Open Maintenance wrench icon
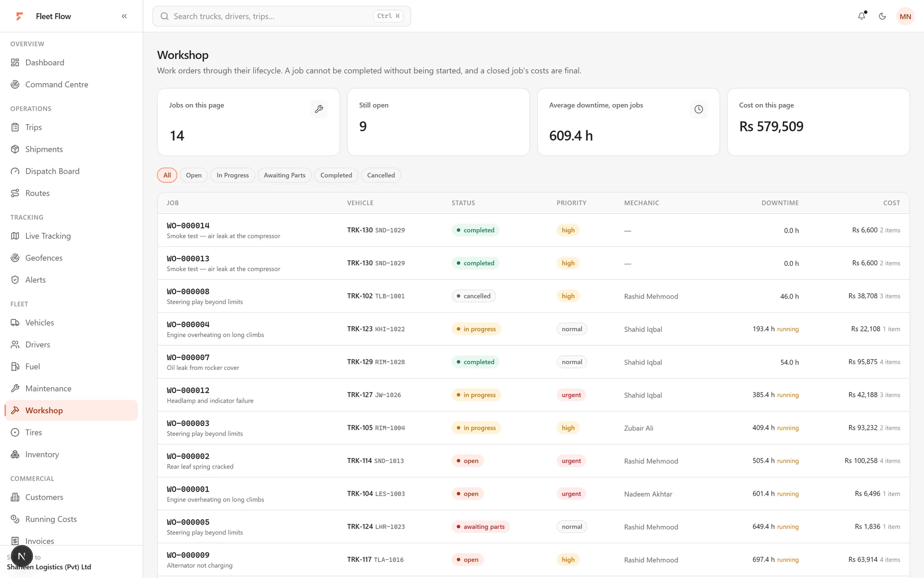 [15, 389]
